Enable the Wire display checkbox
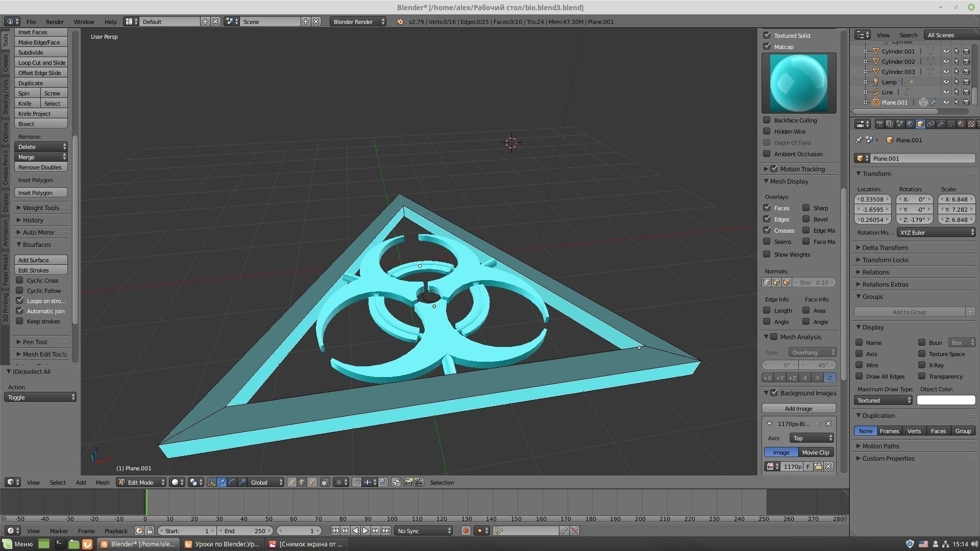The width and height of the screenshot is (980, 551). [x=859, y=365]
